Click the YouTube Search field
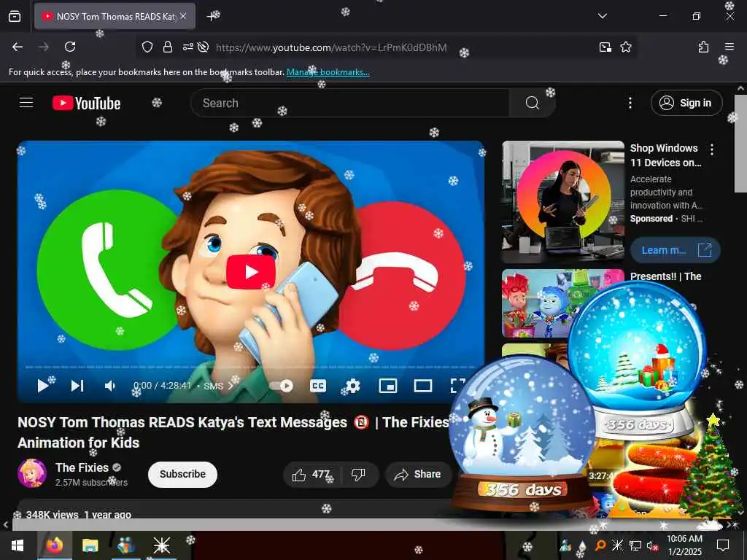This screenshot has width=747, height=560. (x=350, y=103)
